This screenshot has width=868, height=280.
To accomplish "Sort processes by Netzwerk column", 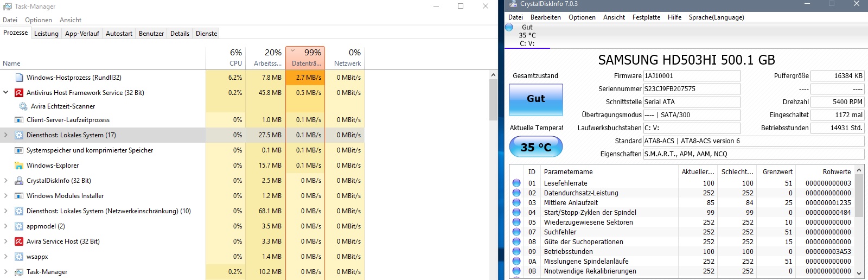I will [344, 58].
